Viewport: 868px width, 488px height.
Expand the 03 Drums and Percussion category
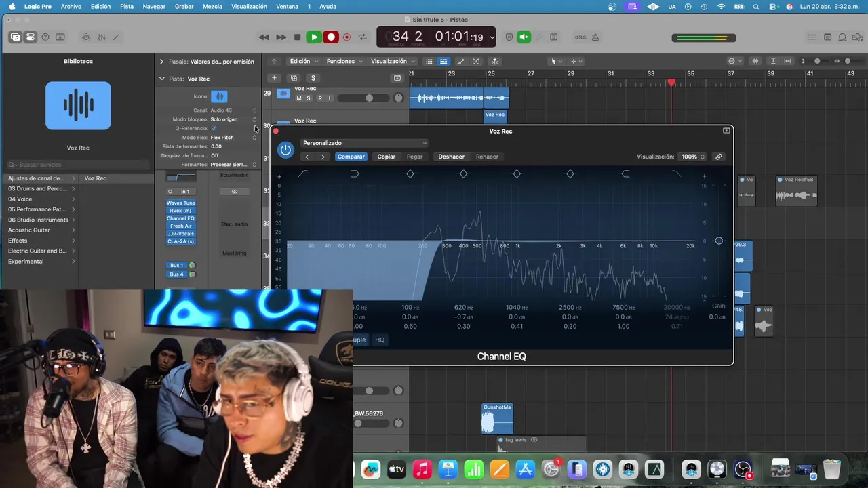click(41, 188)
